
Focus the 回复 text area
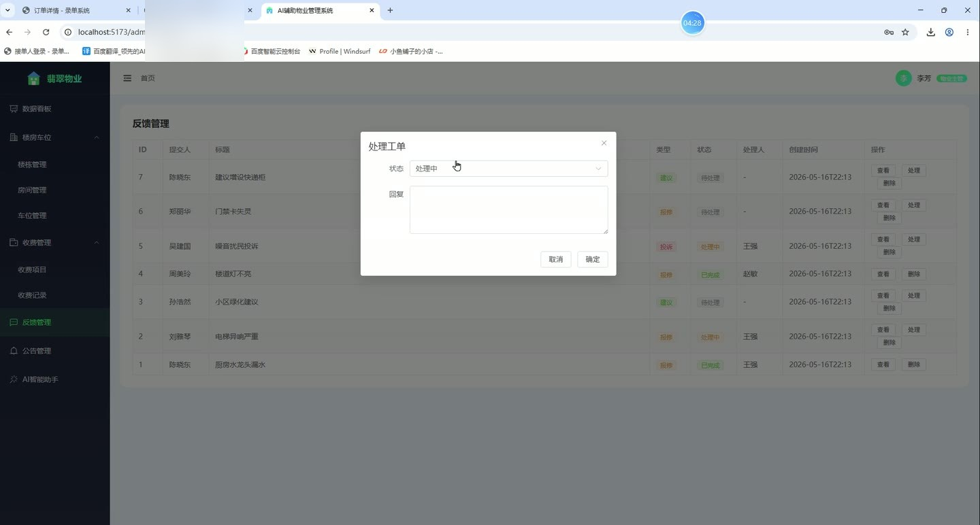click(x=508, y=209)
